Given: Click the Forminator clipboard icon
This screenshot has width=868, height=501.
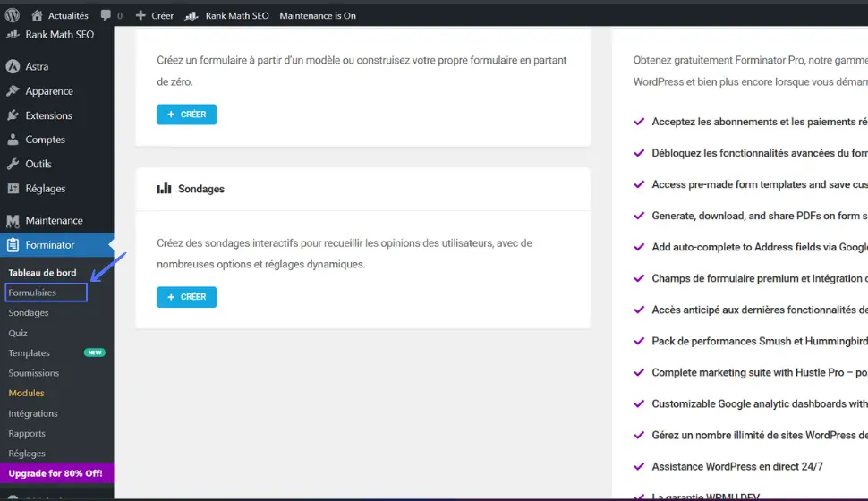Looking at the screenshot, I should point(13,245).
